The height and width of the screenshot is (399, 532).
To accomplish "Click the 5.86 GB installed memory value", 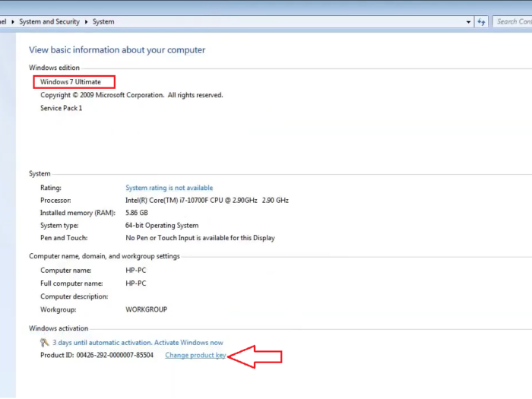I will tap(137, 213).
